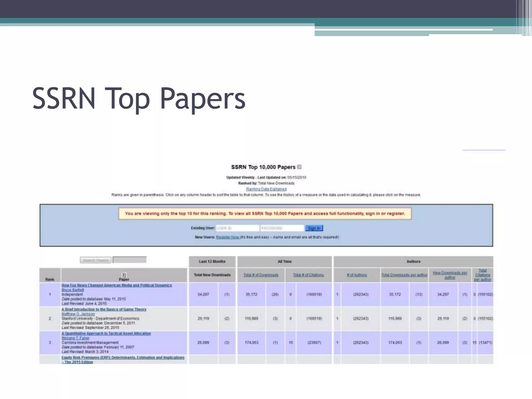Click the PASSWORD input field
Viewport: 532px width, 399px height.
[282, 228]
